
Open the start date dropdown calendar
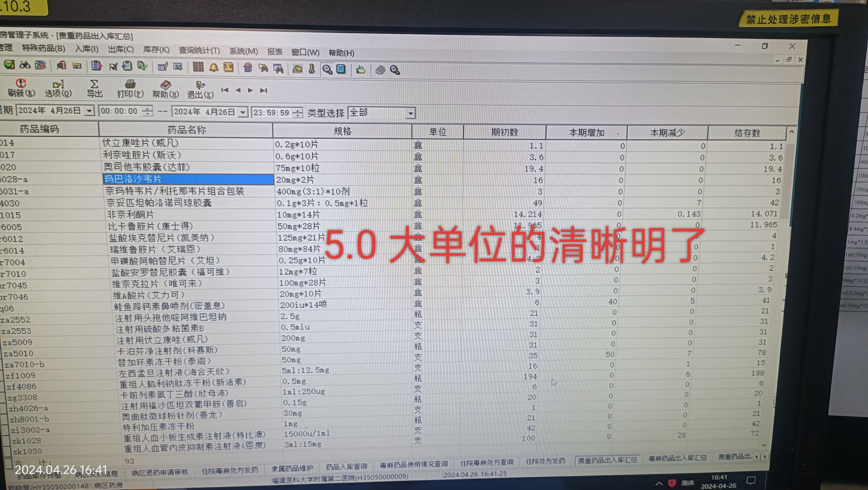click(89, 111)
